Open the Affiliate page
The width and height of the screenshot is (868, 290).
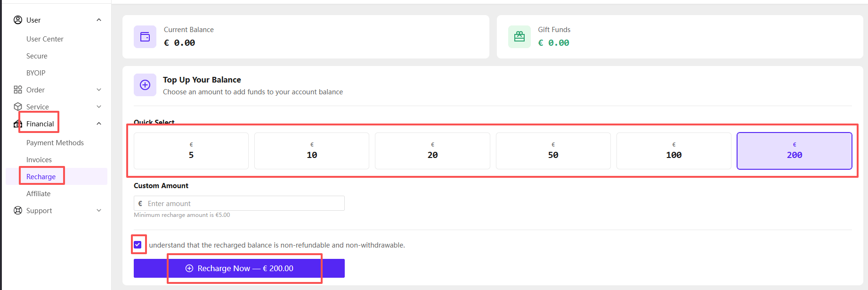coord(38,193)
